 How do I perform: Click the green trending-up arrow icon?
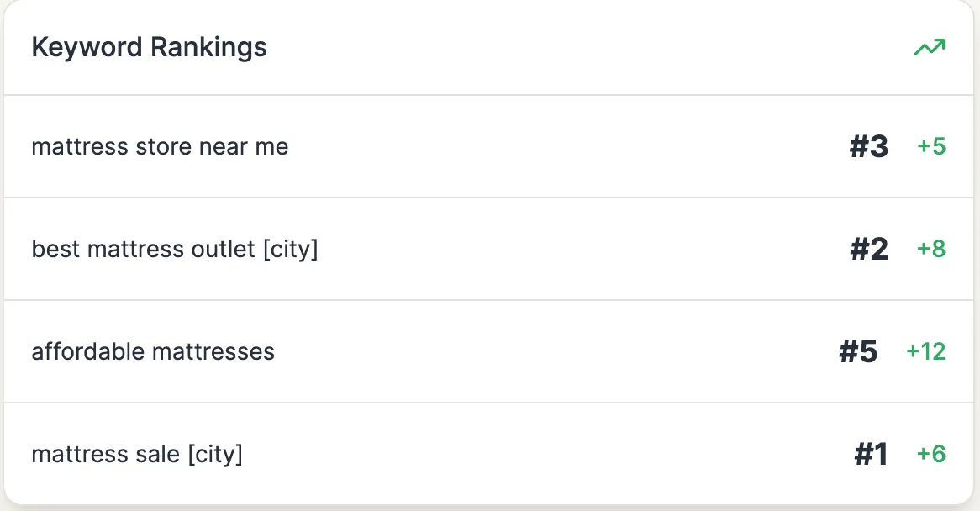pyautogui.click(x=930, y=48)
